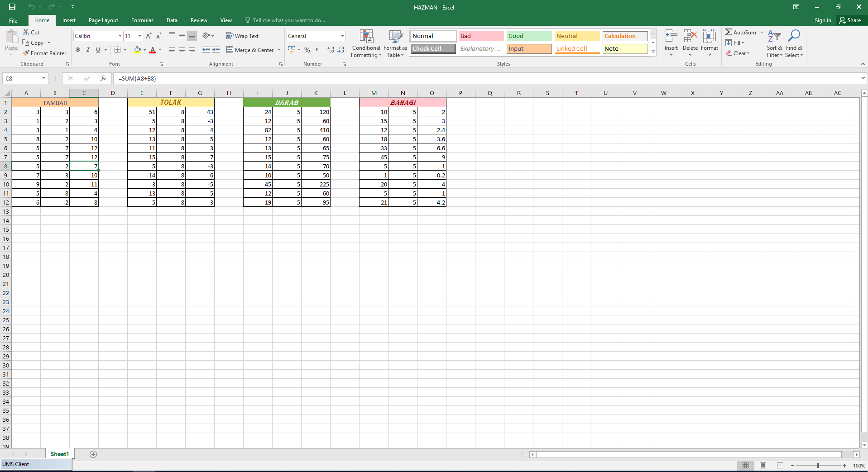This screenshot has width=868, height=472.
Task: Click the AutoSum sigma icon
Action: coord(728,33)
